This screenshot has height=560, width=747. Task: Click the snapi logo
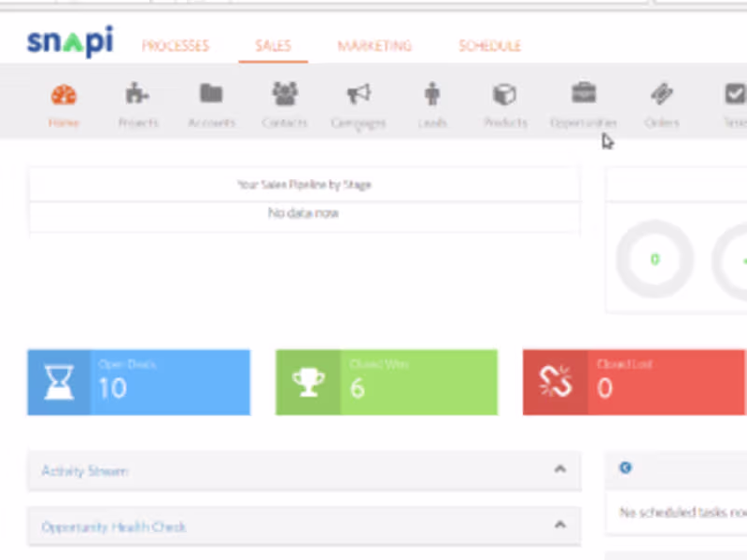(x=70, y=42)
